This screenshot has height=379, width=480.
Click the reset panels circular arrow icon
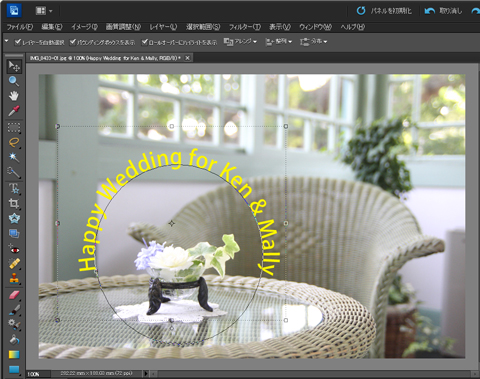361,11
